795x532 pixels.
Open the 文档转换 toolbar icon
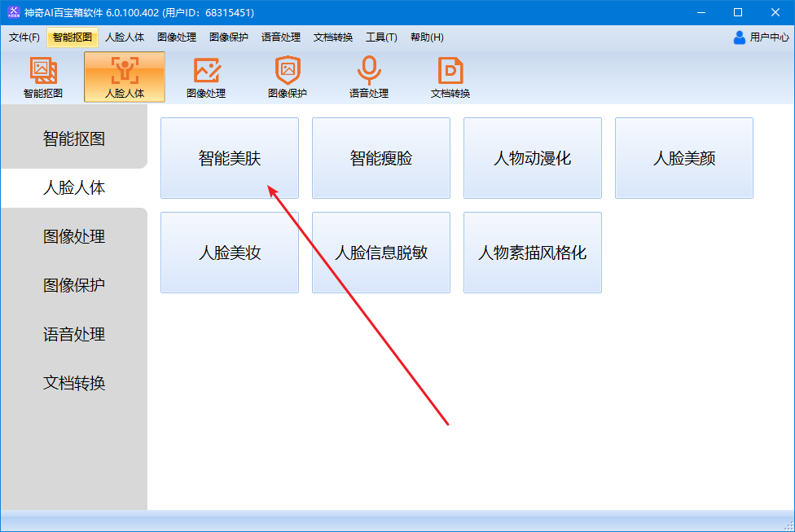click(x=450, y=77)
